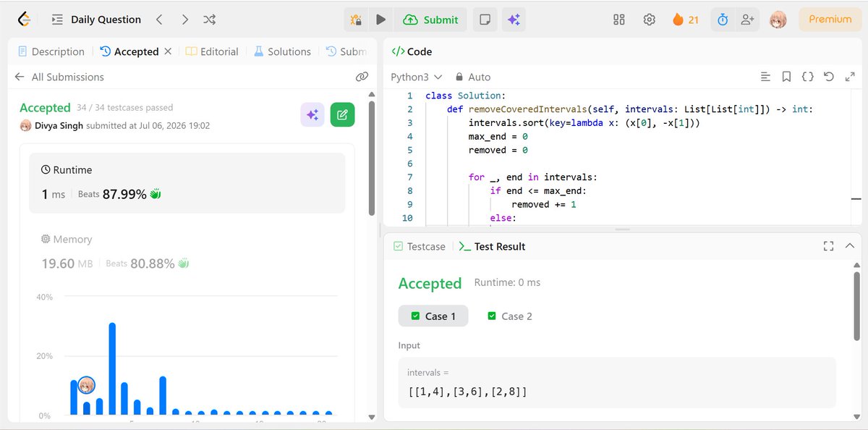Image resolution: width=868 pixels, height=430 pixels.
Task: Open the Python3 language dropdown
Action: (415, 77)
